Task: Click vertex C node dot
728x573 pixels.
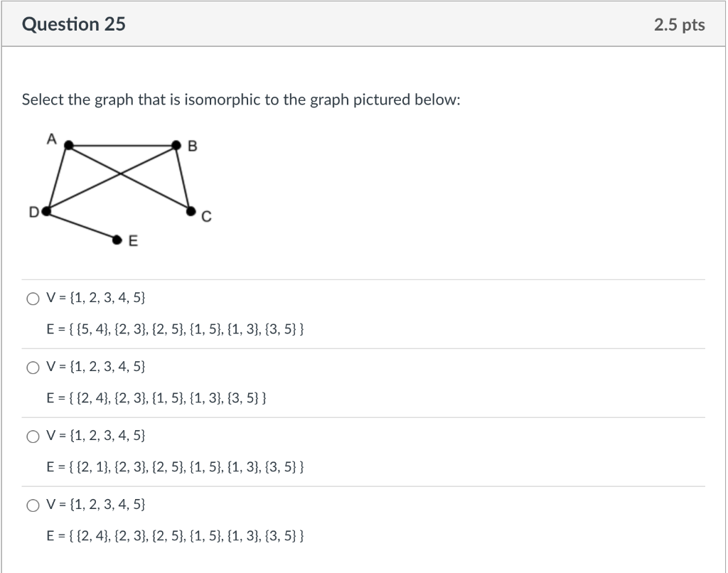Action: click(190, 210)
